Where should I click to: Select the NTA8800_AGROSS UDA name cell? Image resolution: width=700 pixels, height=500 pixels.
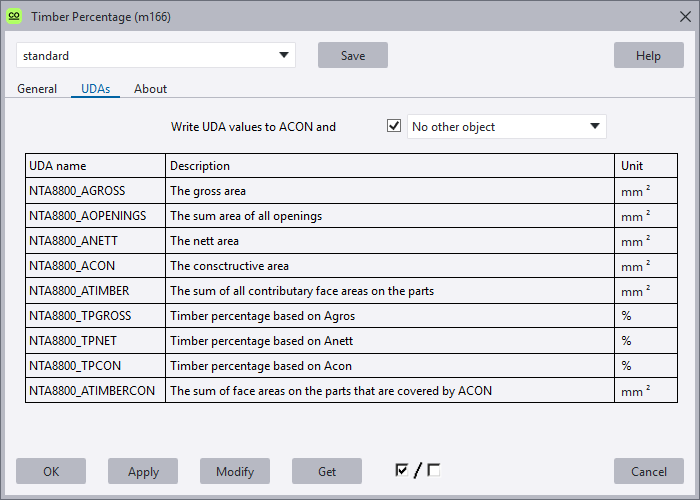[78, 191]
